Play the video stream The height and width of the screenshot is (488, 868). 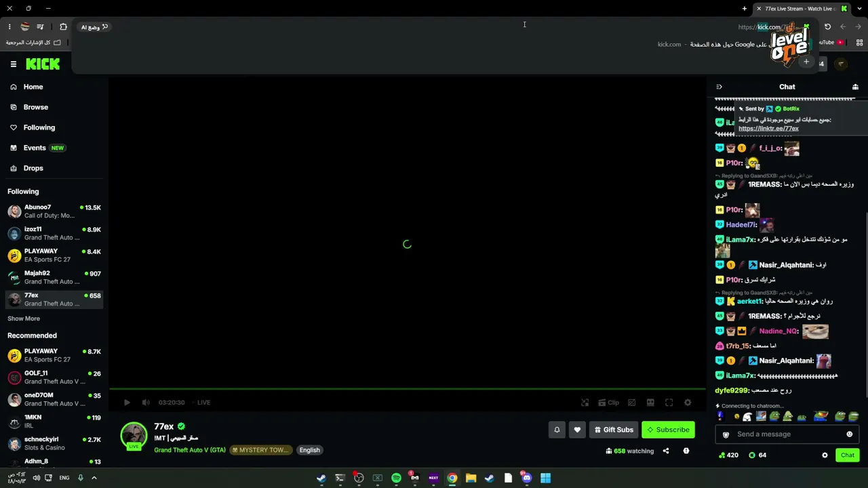coord(127,403)
